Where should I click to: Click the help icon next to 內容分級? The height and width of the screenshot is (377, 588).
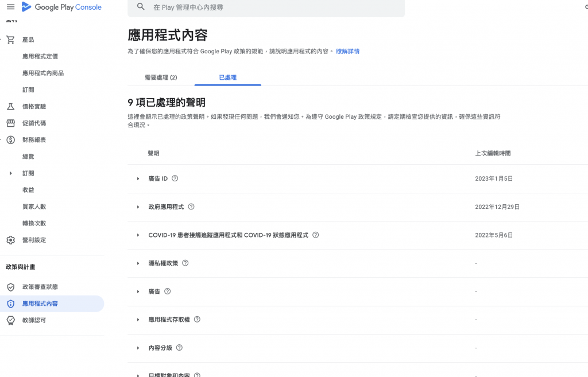179,347
